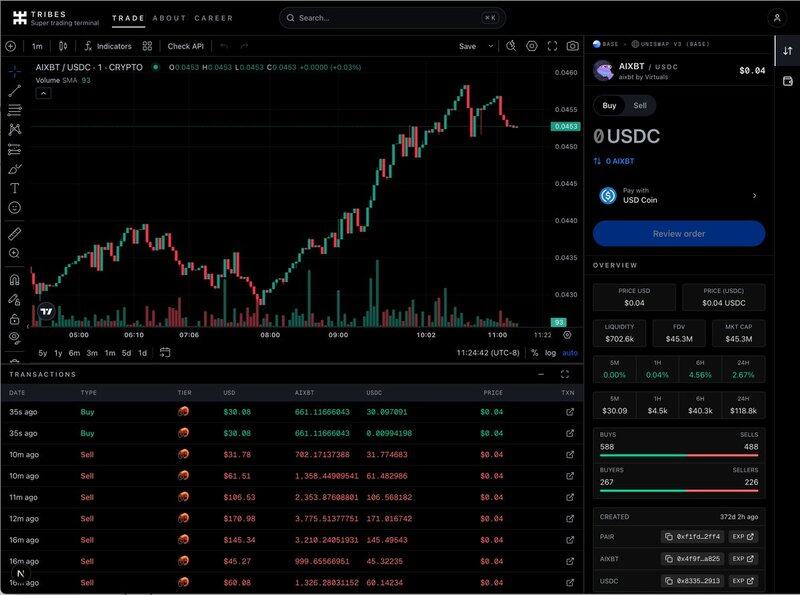Collapse the Volume indicator legend
This screenshot has width=800, height=595.
click(x=43, y=93)
